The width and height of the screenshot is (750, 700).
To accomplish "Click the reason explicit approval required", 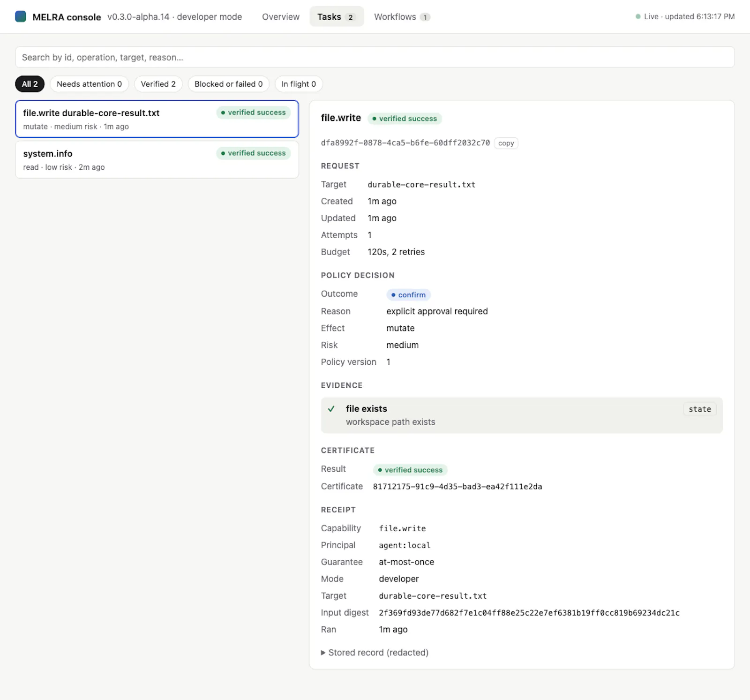I will [x=437, y=311].
